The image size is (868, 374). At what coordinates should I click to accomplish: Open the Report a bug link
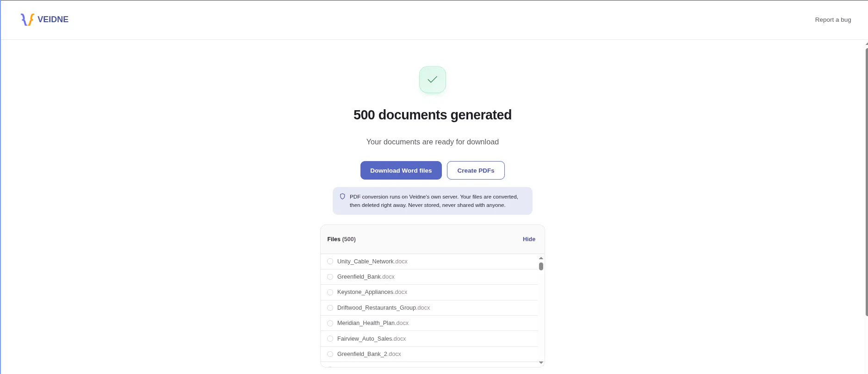(x=833, y=19)
